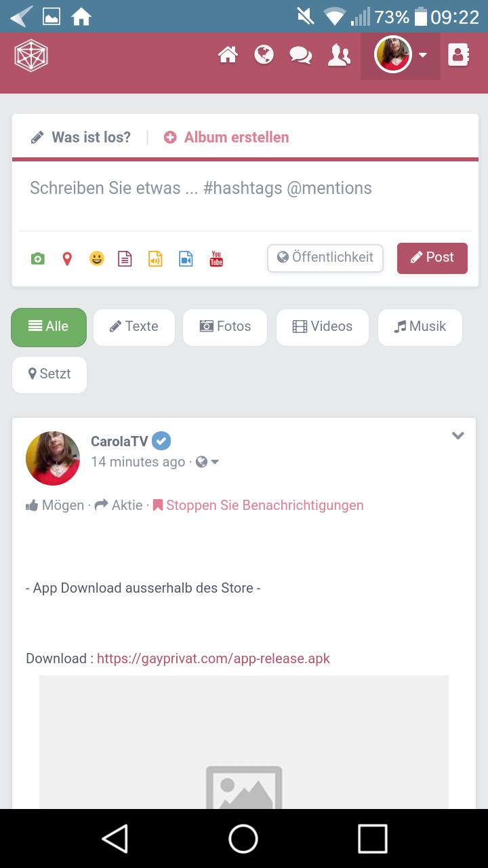Attach a YouTube video with the YouTube icon
Viewport: 488px width, 868px height.
[x=216, y=258]
